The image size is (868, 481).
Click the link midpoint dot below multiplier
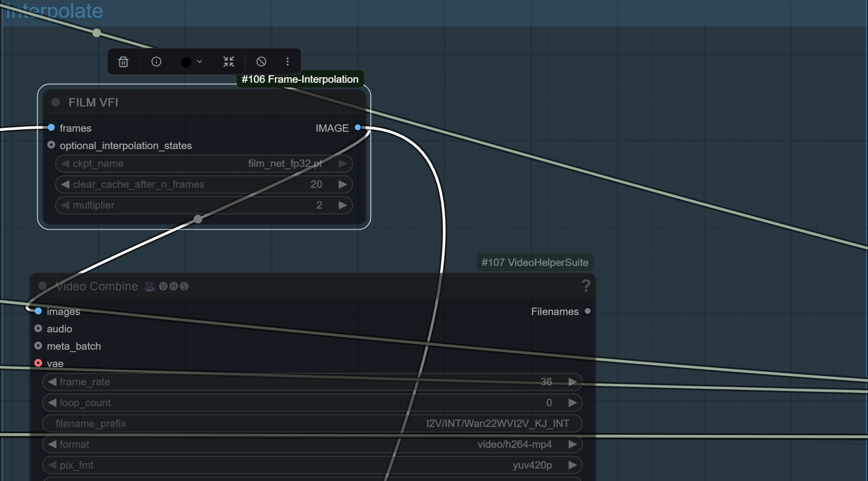point(198,219)
